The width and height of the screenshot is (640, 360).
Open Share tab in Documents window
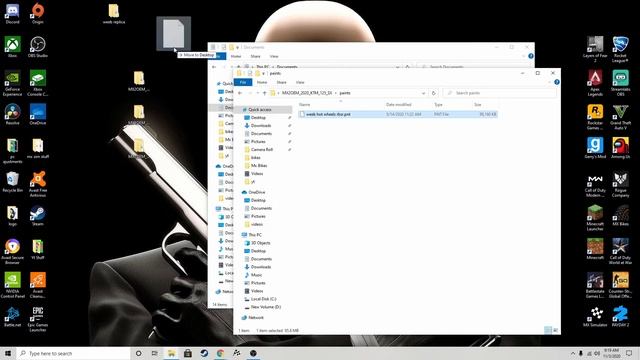(x=256, y=56)
